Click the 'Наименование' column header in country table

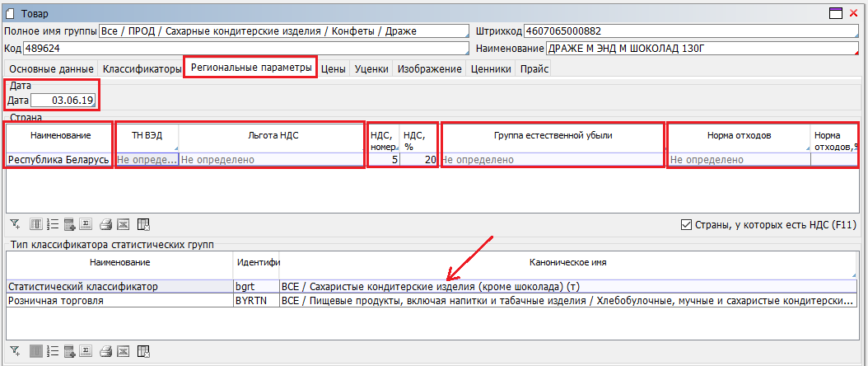(x=58, y=135)
